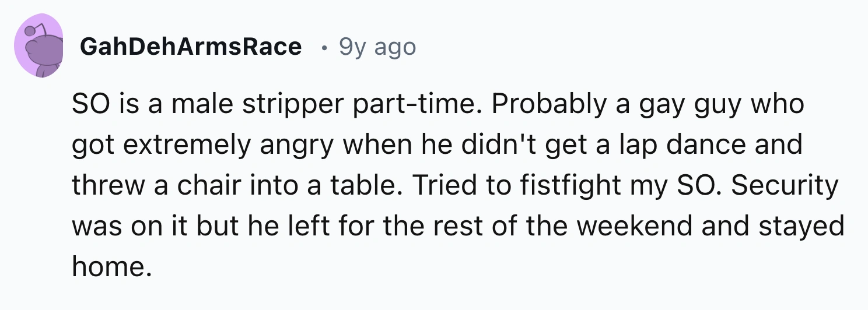Click the word "Security" in the comment
This screenshot has width=868, height=310.
784,186
